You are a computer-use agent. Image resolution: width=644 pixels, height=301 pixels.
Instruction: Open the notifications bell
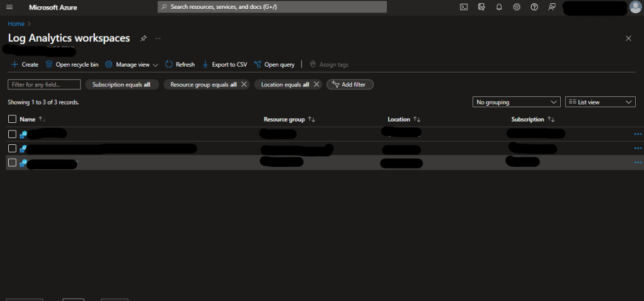(499, 7)
